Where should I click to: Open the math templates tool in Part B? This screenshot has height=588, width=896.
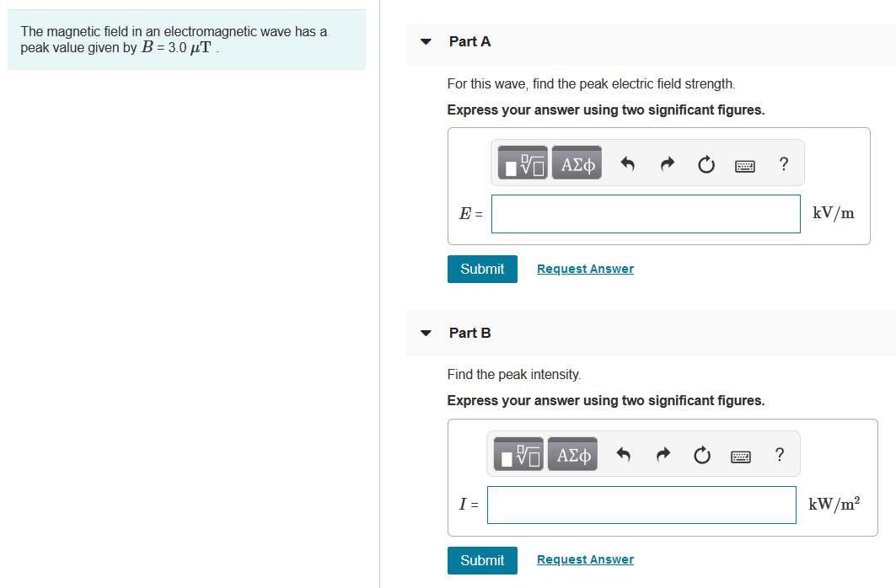click(518, 454)
